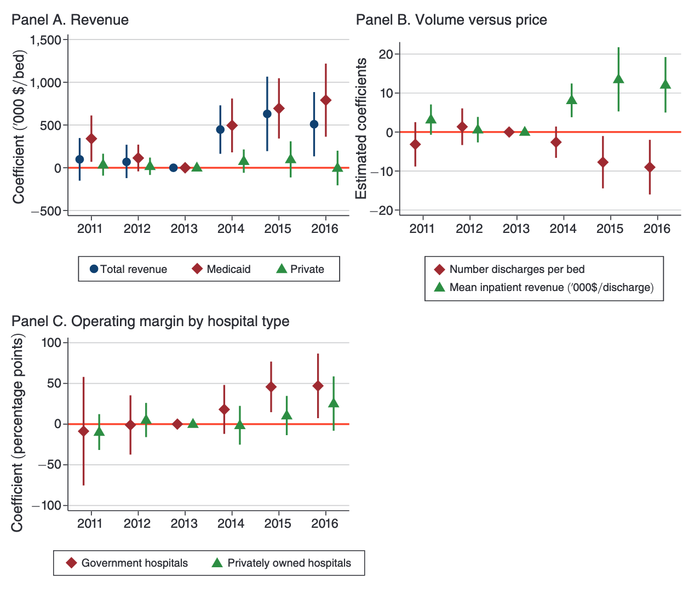
Task: Select the 2016 Medicaid diamond in Panel A
Action: pos(326,100)
